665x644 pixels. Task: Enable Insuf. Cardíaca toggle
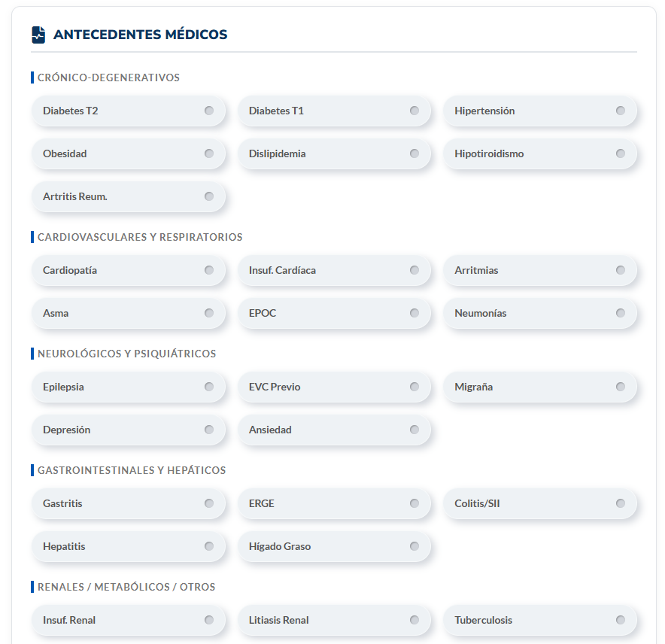414,270
